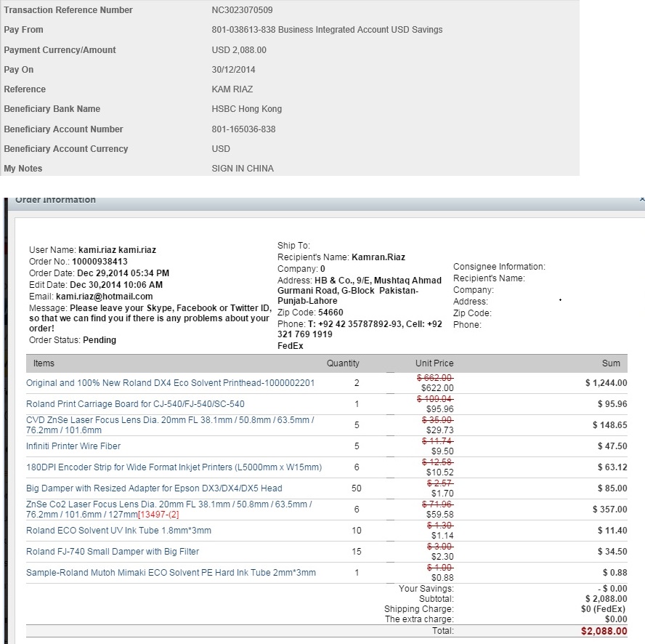Select the Beneficiary Account Currency value USD
This screenshot has width=645, height=644.
tap(221, 149)
